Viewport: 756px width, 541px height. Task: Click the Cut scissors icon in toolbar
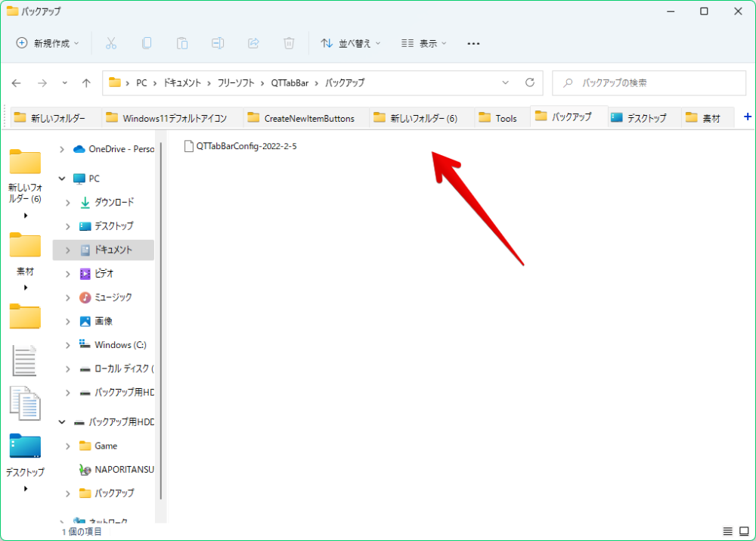click(x=111, y=43)
